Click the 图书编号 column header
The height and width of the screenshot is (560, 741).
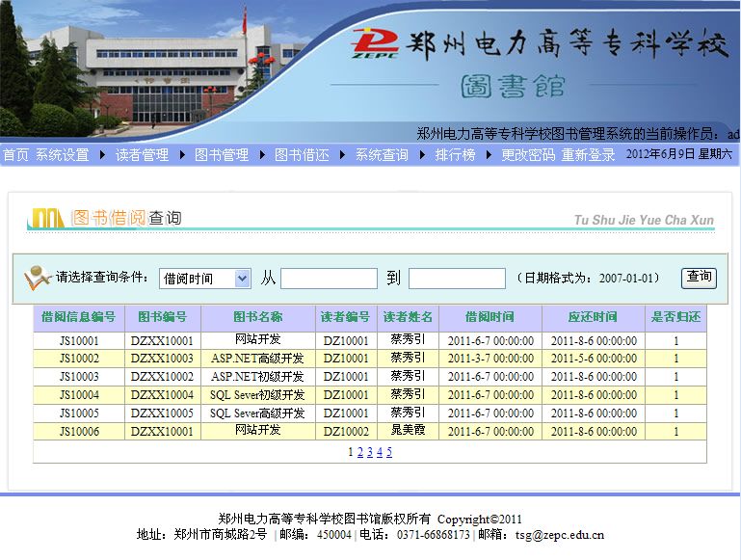point(163,317)
